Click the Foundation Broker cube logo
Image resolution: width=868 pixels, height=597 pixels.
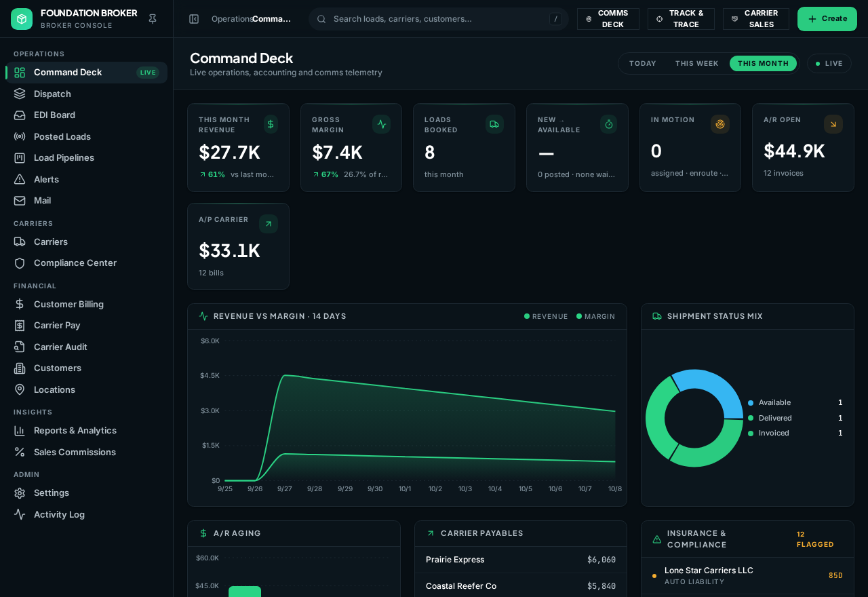[x=22, y=19]
